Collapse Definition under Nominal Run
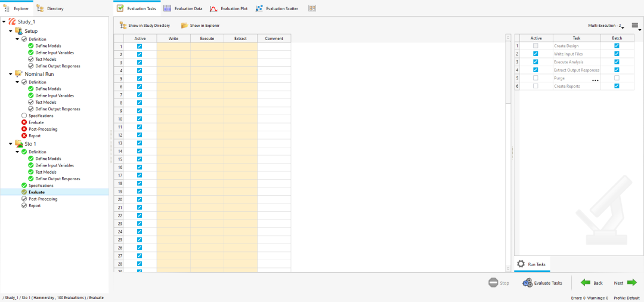This screenshot has width=644, height=302. pyautogui.click(x=17, y=82)
